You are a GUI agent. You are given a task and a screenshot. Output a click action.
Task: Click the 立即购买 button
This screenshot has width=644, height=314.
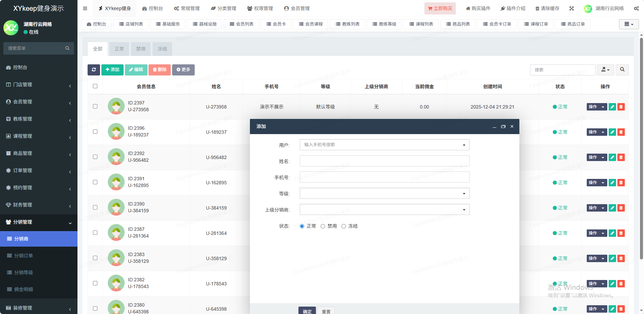(440, 8)
